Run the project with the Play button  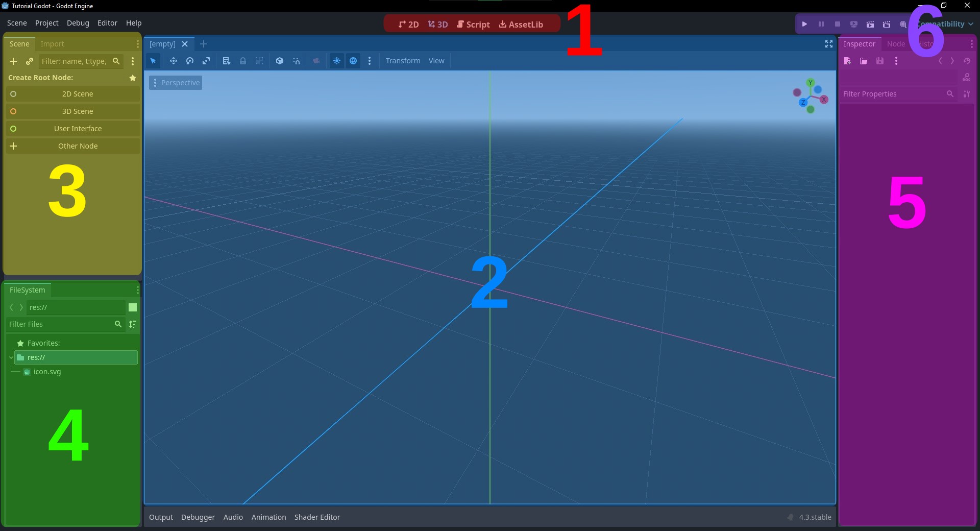804,24
